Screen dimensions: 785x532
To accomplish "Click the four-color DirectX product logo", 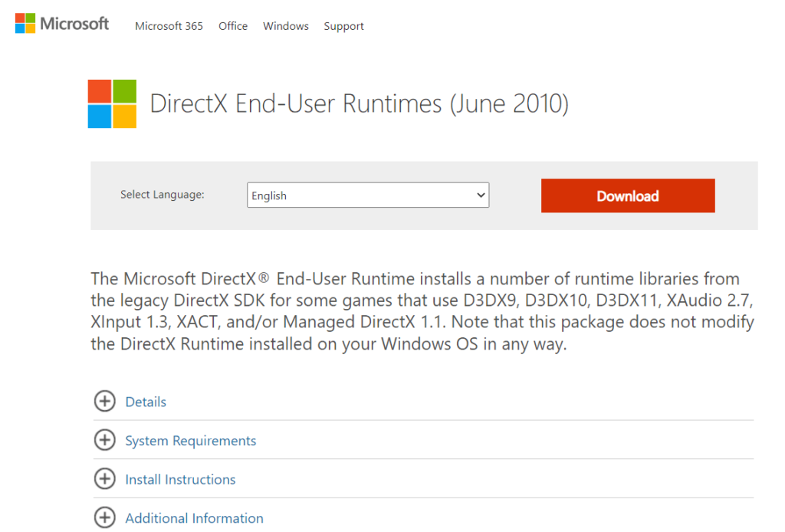I will click(x=112, y=103).
